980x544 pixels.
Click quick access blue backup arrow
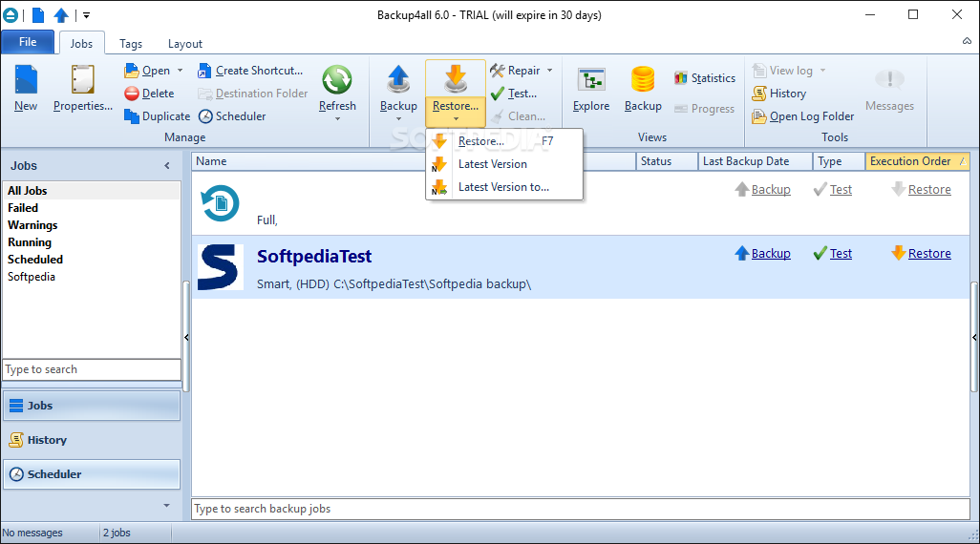[61, 14]
